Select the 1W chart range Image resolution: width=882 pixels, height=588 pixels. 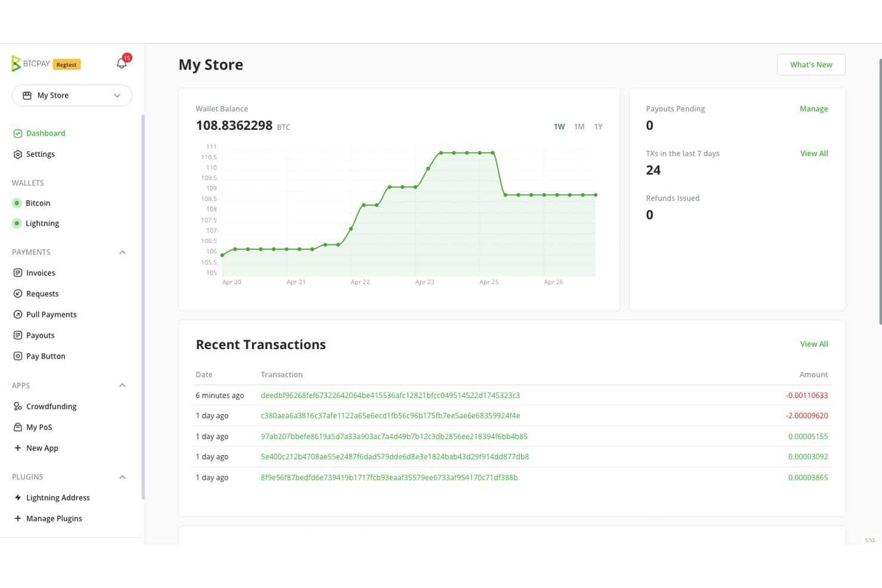click(559, 127)
